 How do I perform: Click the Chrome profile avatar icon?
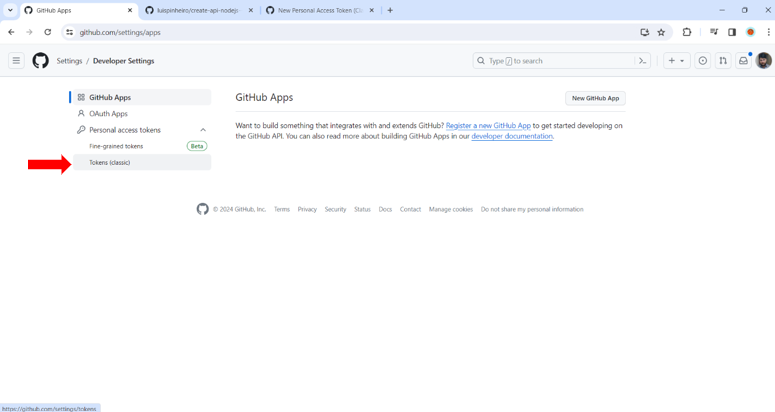click(x=750, y=32)
